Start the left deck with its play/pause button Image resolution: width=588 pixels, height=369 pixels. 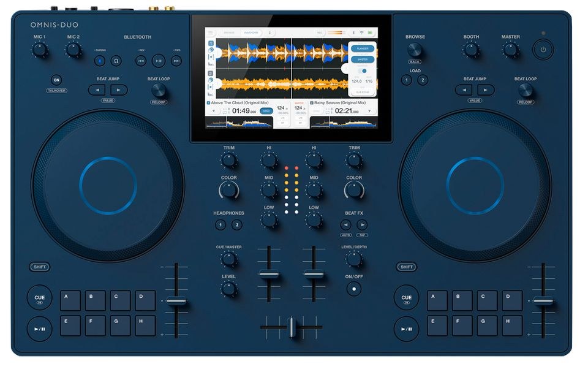pyautogui.click(x=39, y=329)
